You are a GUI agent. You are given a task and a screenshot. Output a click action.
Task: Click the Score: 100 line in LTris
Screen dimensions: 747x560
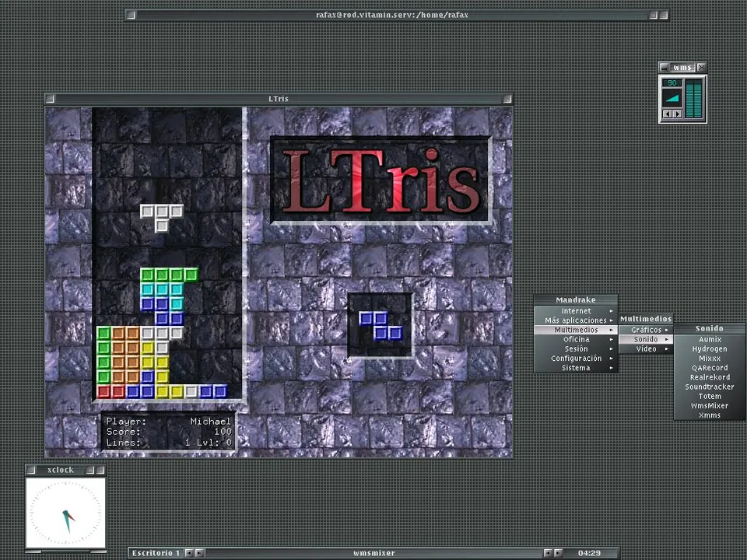point(169,432)
